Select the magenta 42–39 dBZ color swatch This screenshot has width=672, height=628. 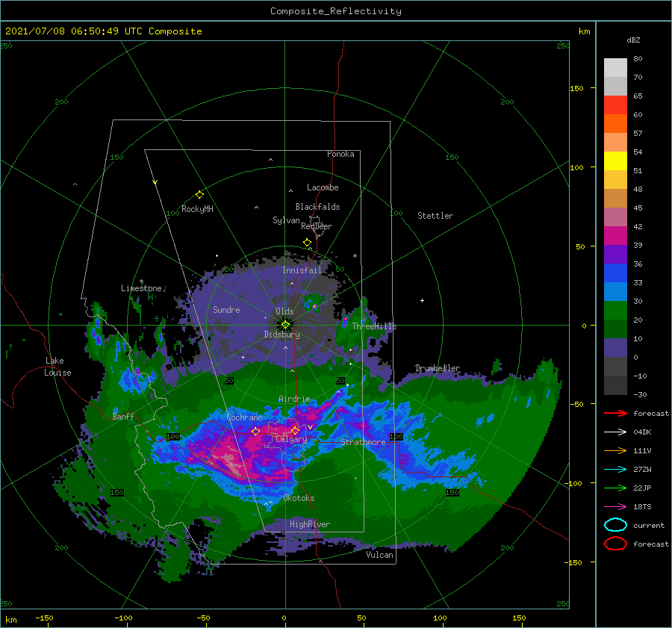click(615, 236)
